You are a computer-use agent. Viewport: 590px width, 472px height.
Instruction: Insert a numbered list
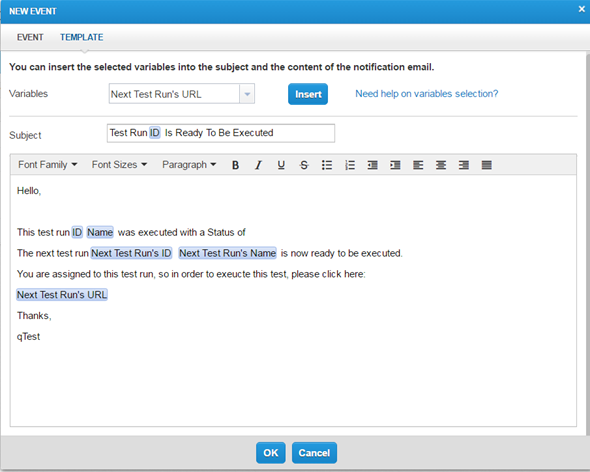[350, 165]
